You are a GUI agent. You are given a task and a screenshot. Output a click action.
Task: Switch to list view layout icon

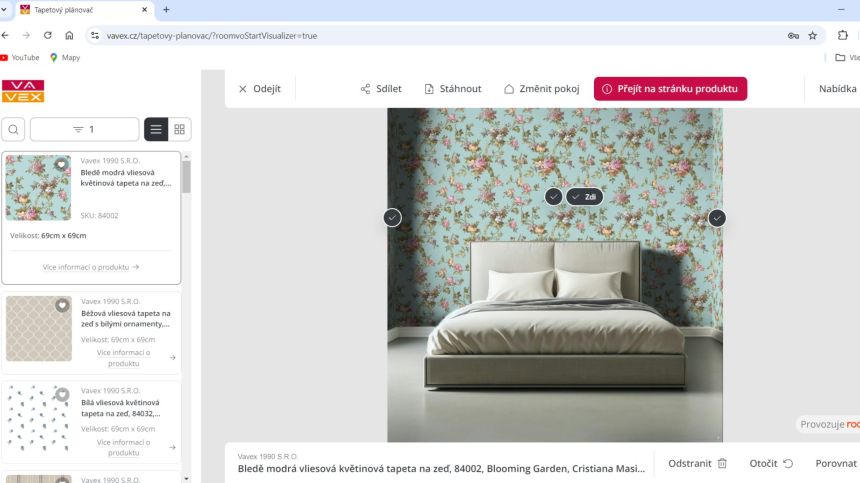tap(156, 129)
